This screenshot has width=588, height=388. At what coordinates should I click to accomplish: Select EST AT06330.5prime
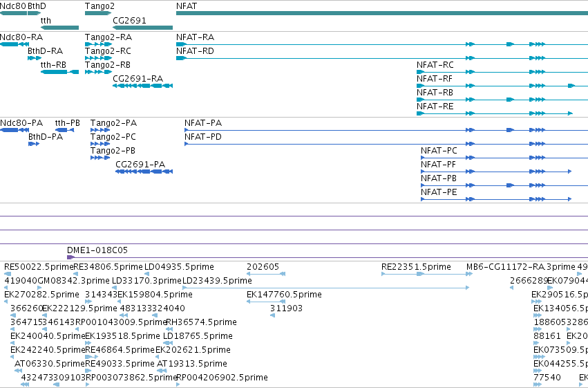pyautogui.click(x=50, y=364)
